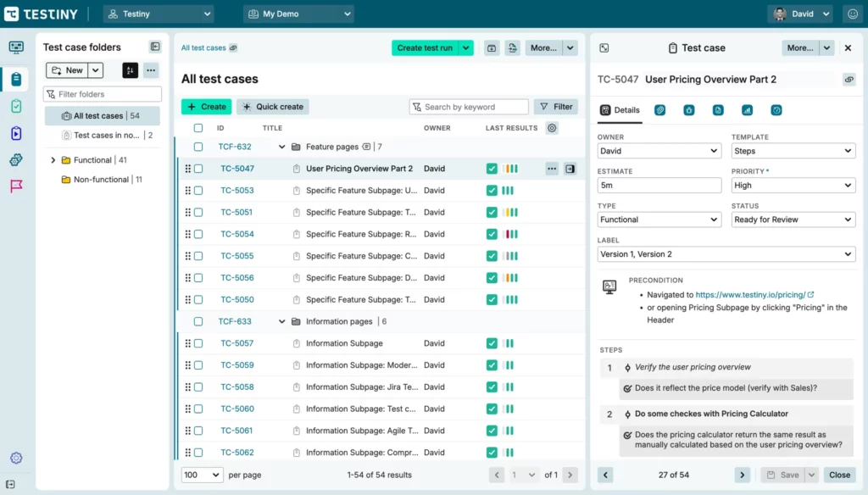Image resolution: width=868 pixels, height=495 pixels.
Task: Click the Quick create button
Action: [273, 106]
